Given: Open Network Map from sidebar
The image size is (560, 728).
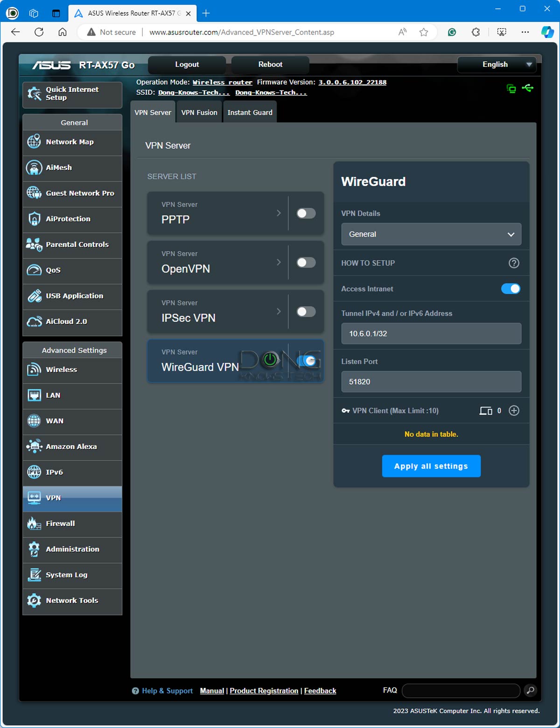Looking at the screenshot, I should point(72,142).
